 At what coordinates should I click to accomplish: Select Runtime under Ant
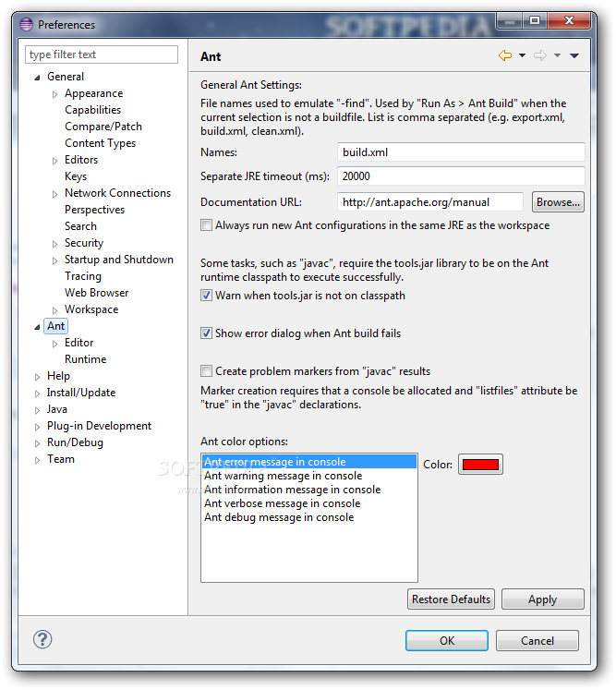point(85,359)
